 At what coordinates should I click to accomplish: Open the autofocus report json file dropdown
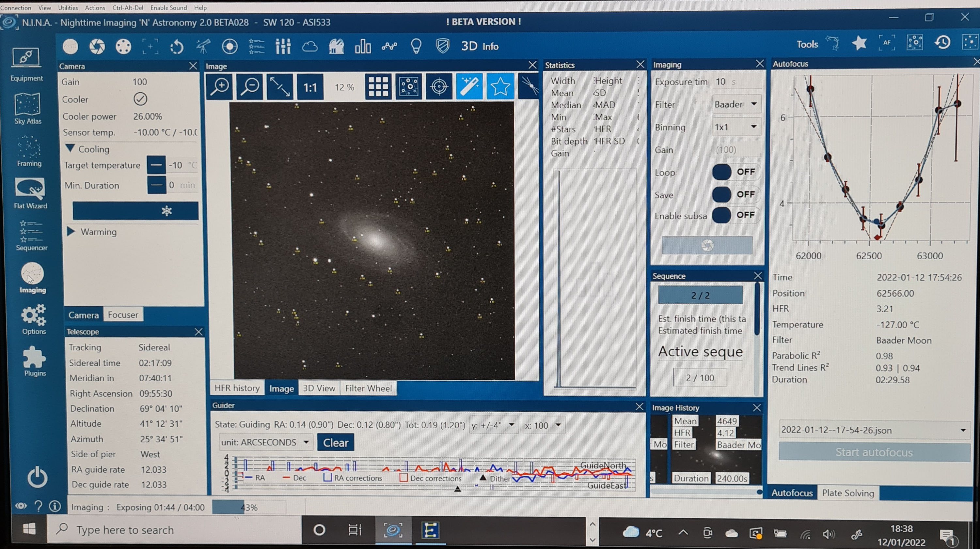click(x=874, y=430)
